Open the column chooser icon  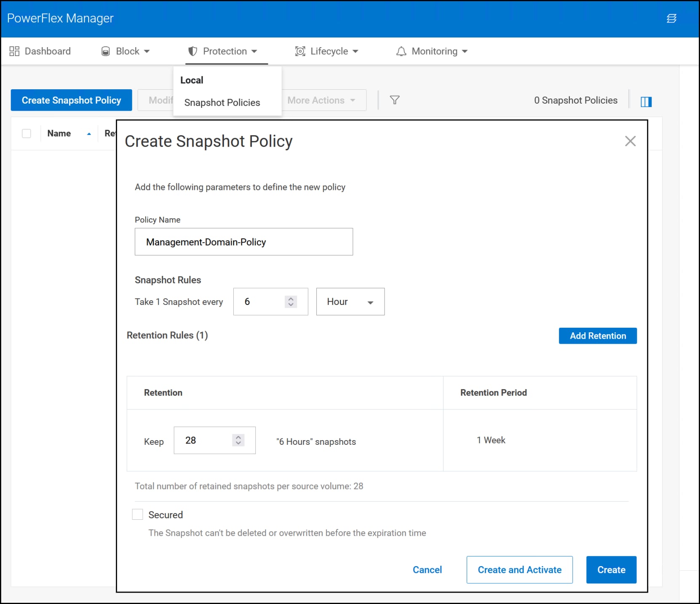[646, 102]
